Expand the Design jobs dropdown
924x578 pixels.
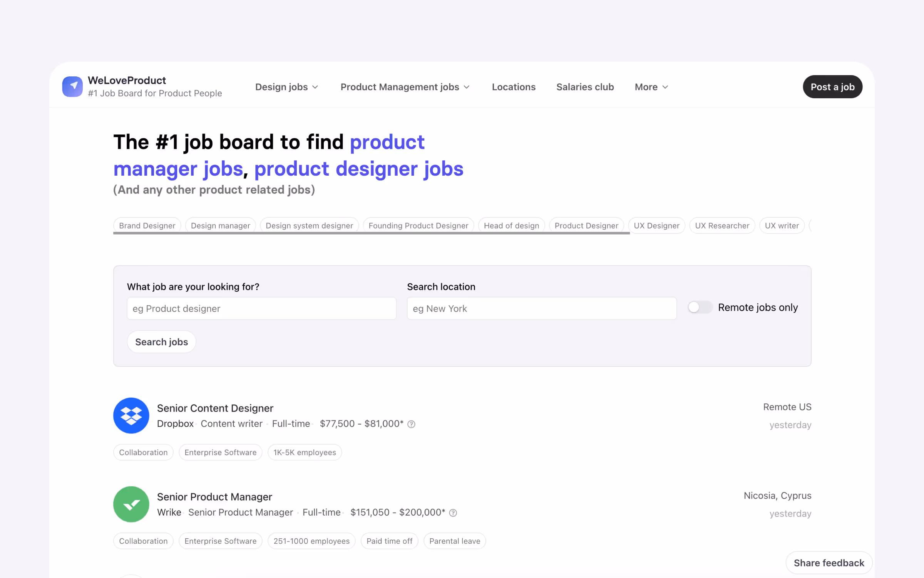pos(286,87)
